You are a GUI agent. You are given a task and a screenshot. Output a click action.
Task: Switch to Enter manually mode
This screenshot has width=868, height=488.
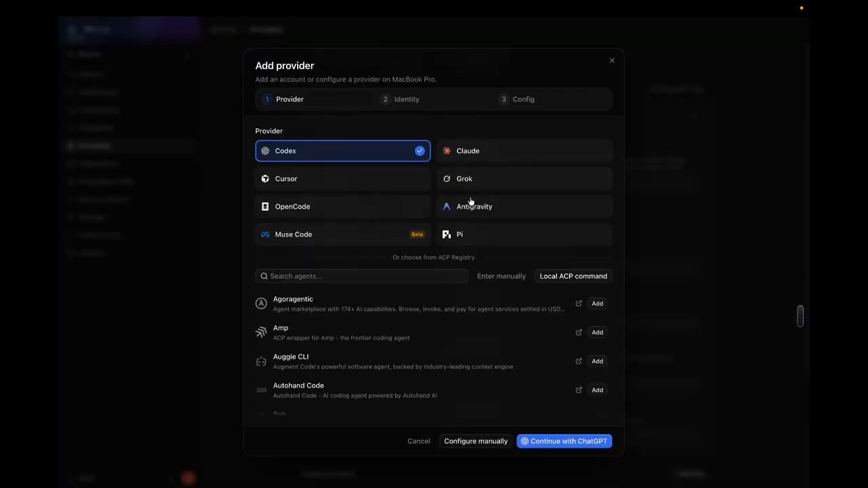[x=501, y=276]
